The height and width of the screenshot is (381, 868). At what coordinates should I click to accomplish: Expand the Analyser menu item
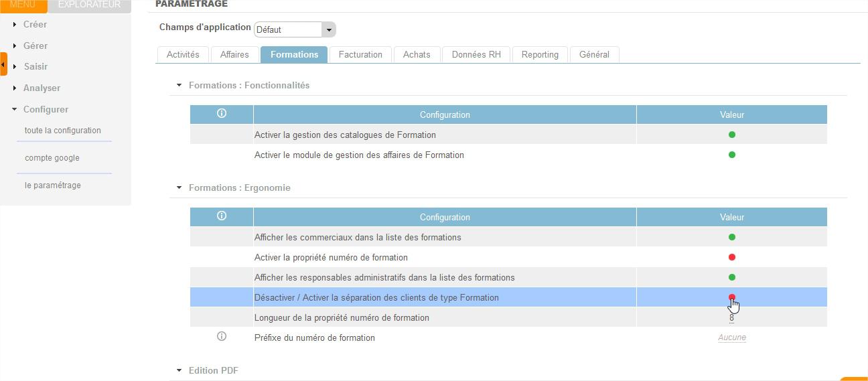click(42, 88)
